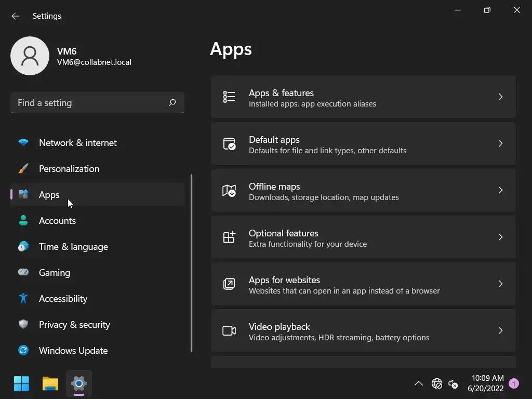Click 'Extra functionality for your device' text
The height and width of the screenshot is (399, 532).
click(308, 244)
